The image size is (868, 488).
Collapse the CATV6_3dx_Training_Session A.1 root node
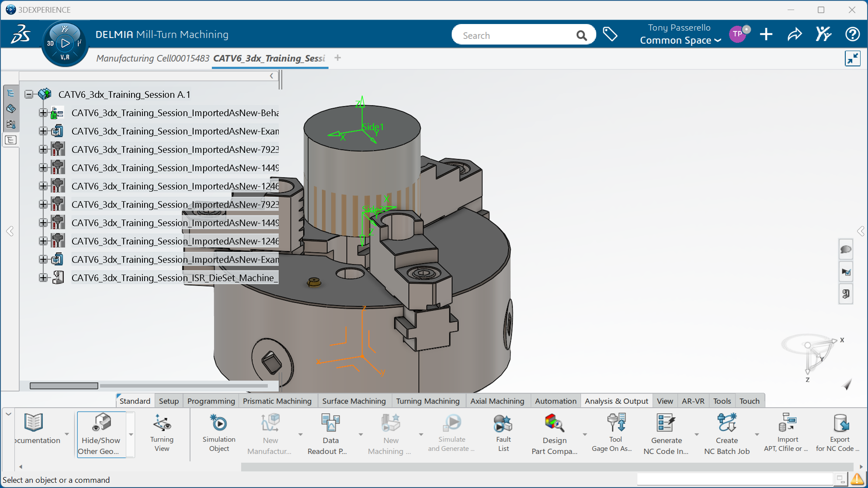point(29,94)
